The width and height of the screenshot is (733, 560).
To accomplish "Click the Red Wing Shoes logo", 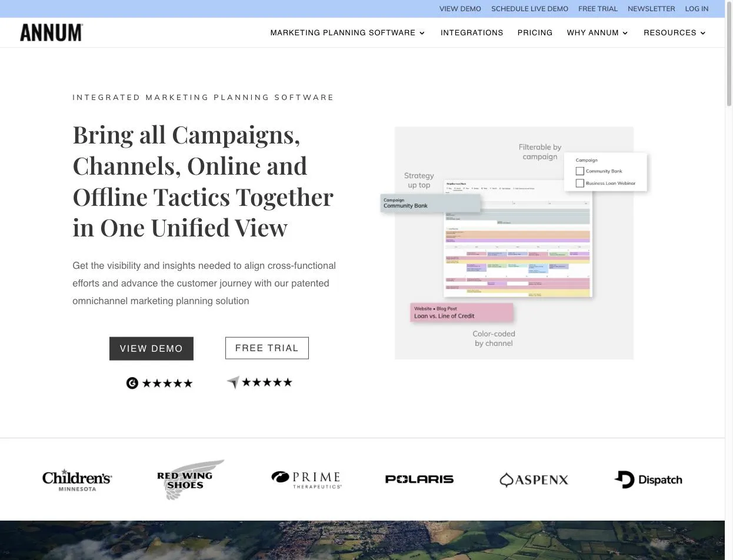I will [190, 480].
